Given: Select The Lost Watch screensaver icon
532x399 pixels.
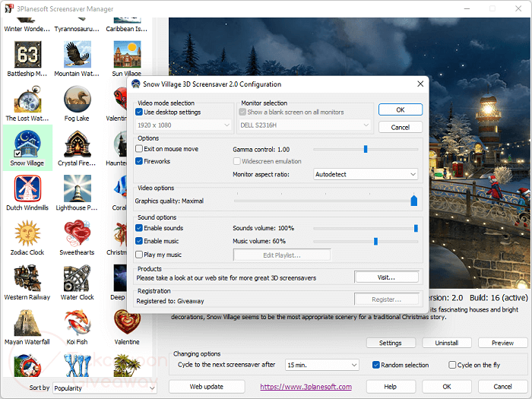Looking at the screenshot, I should 27,99.
